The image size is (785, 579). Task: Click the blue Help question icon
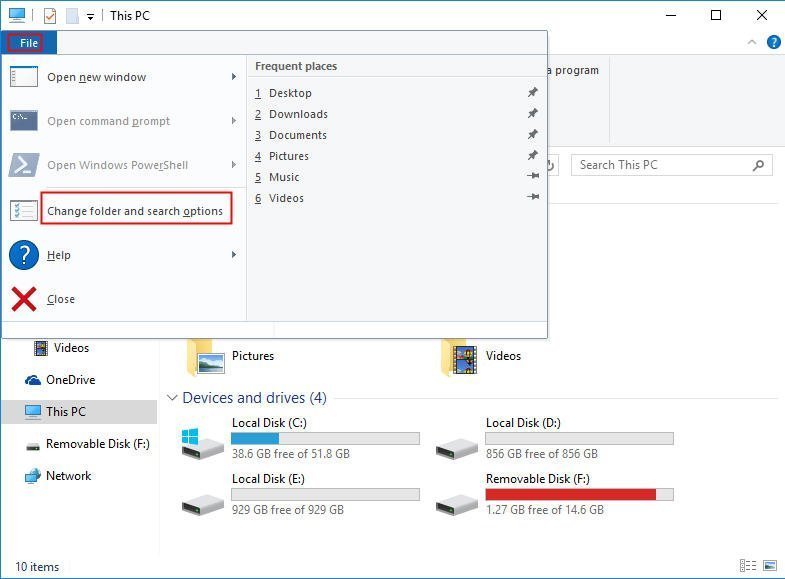point(24,255)
